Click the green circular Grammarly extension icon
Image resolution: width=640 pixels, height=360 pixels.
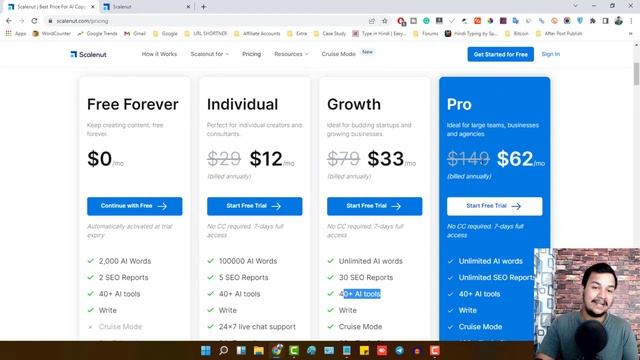[426, 21]
